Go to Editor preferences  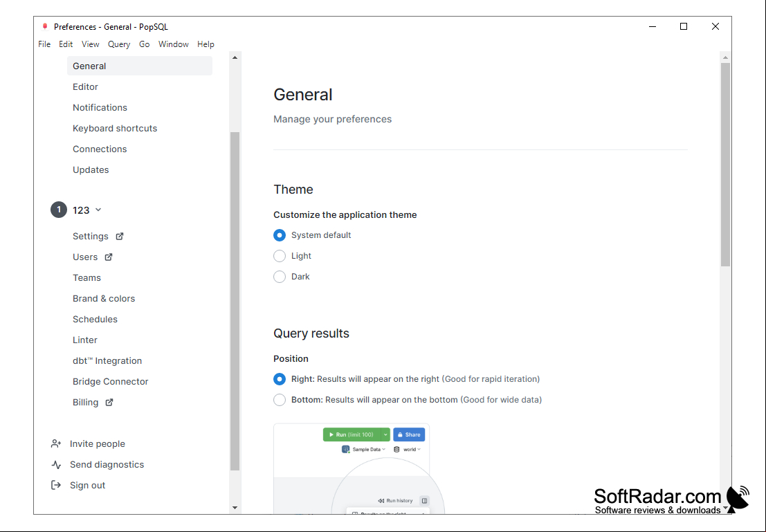(86, 87)
